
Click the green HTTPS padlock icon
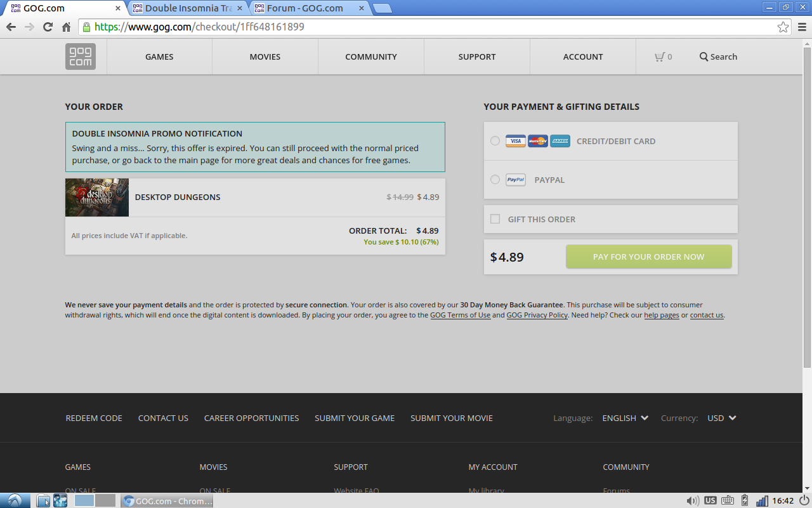[x=87, y=27]
